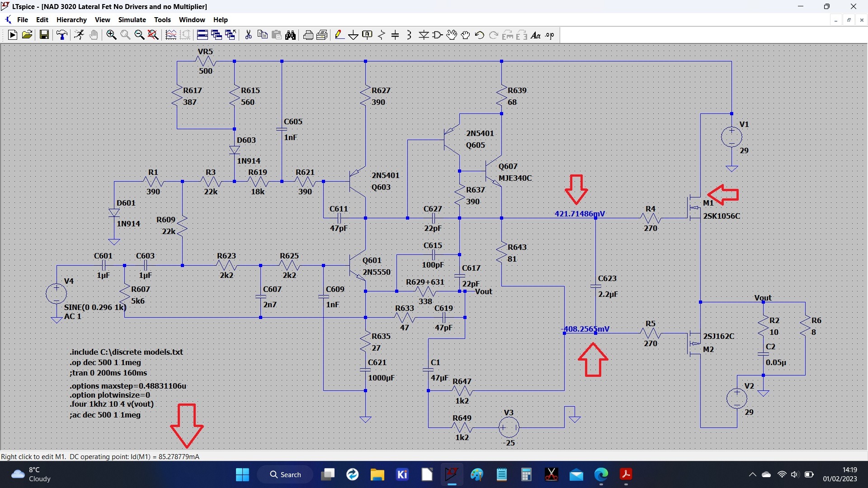
Task: Click the M2 2SJ162C MOSFET symbol
Action: pyautogui.click(x=695, y=343)
